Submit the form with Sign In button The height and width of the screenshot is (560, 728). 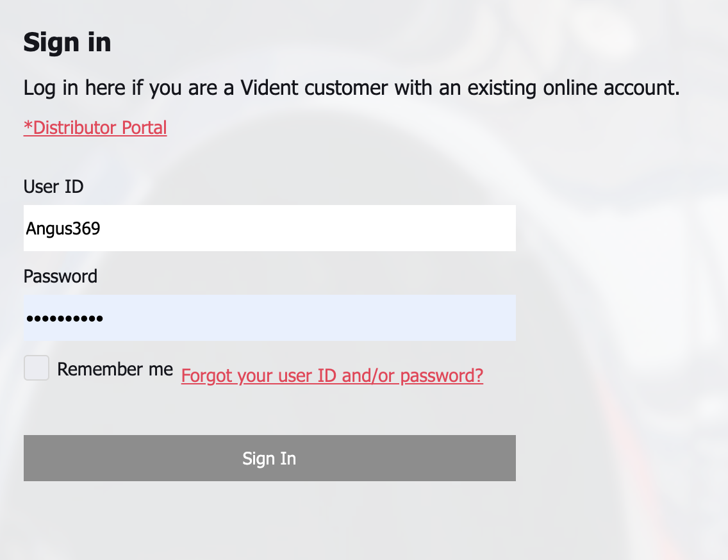coord(270,458)
